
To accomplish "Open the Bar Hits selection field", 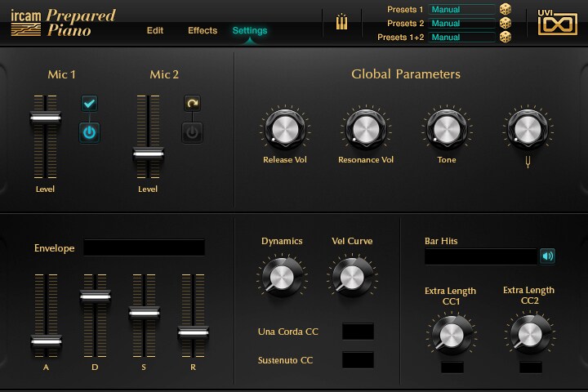I will tap(481, 256).
